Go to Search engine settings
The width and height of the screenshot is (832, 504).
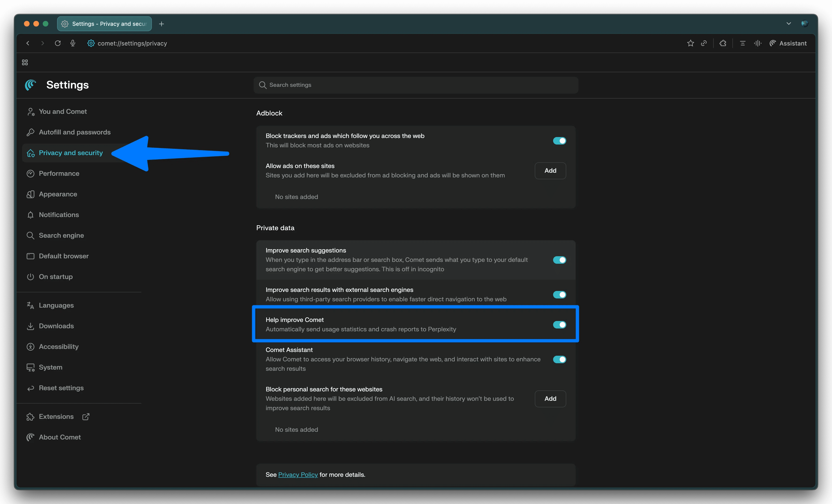pyautogui.click(x=61, y=235)
